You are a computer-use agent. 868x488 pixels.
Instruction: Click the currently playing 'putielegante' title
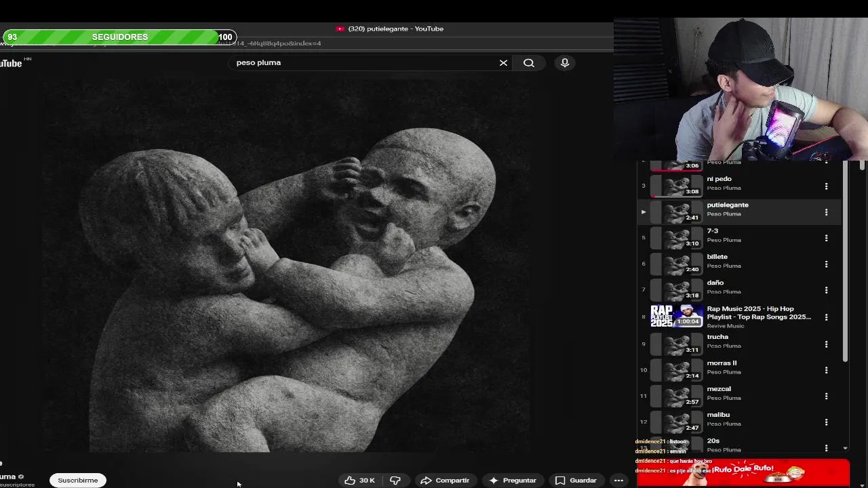point(728,205)
